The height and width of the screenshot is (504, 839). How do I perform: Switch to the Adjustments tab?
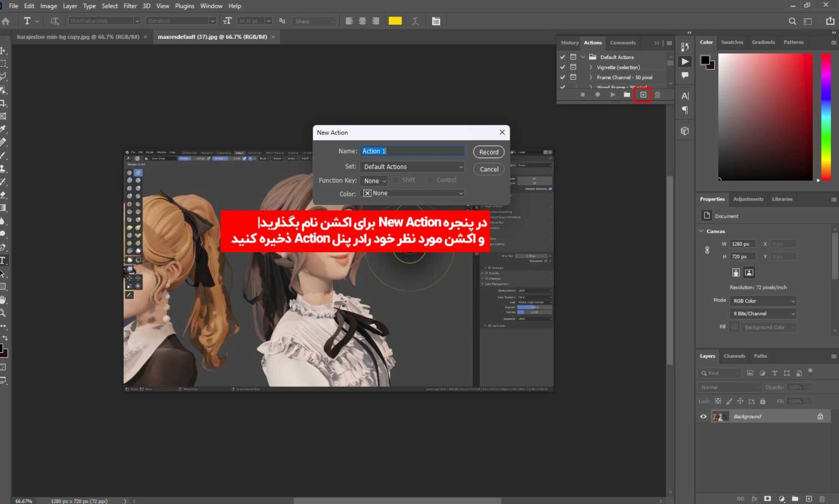[748, 199]
